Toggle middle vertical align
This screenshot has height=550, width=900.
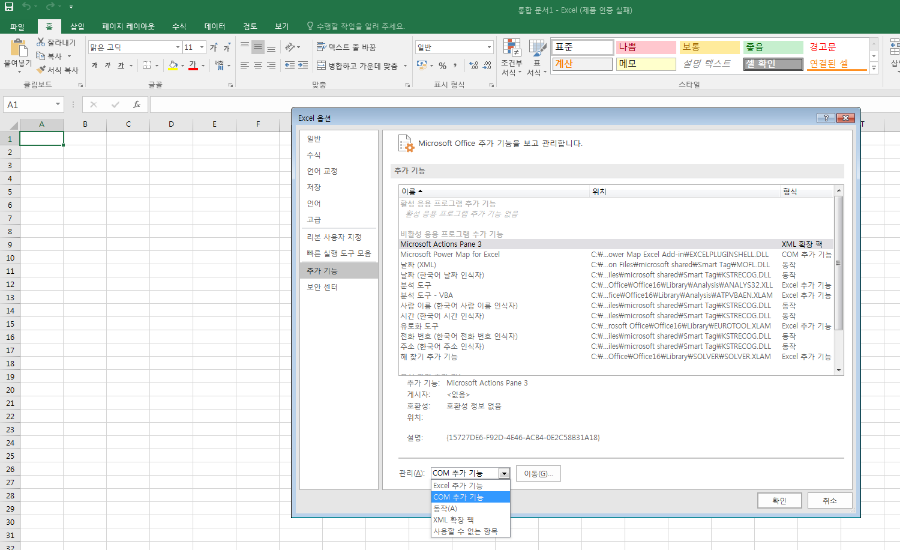[258, 47]
